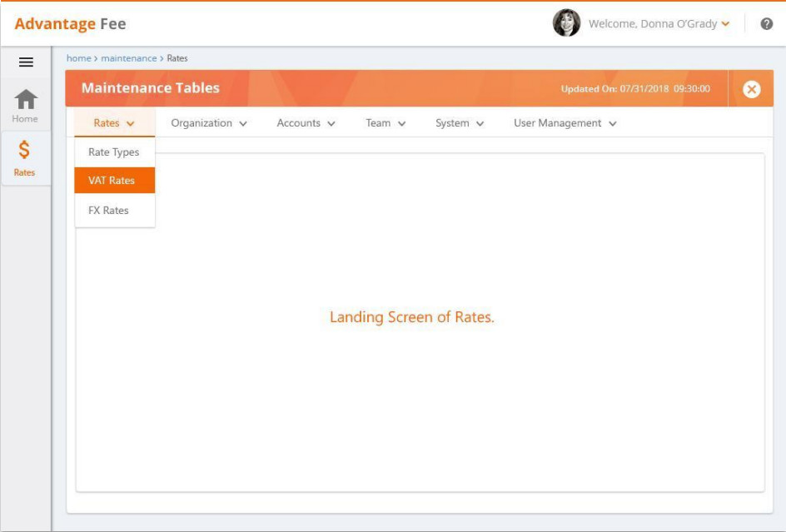Image resolution: width=786 pixels, height=532 pixels.
Task: Click the help question mark icon
Action: coord(767,24)
